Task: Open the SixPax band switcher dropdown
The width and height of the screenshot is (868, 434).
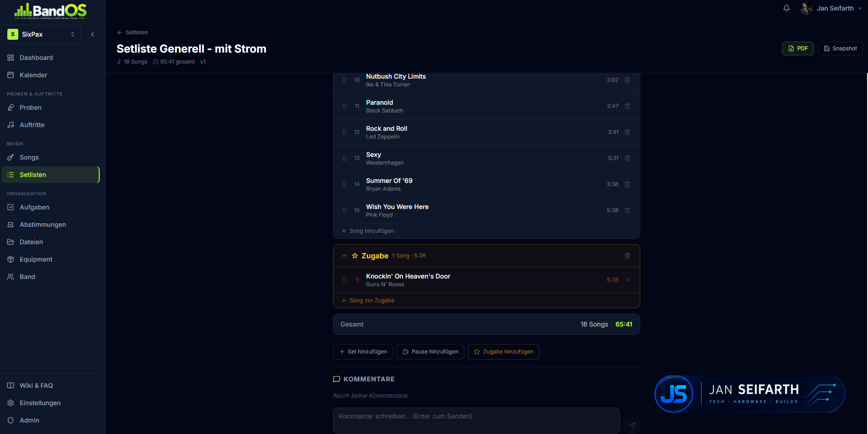Action: point(42,34)
